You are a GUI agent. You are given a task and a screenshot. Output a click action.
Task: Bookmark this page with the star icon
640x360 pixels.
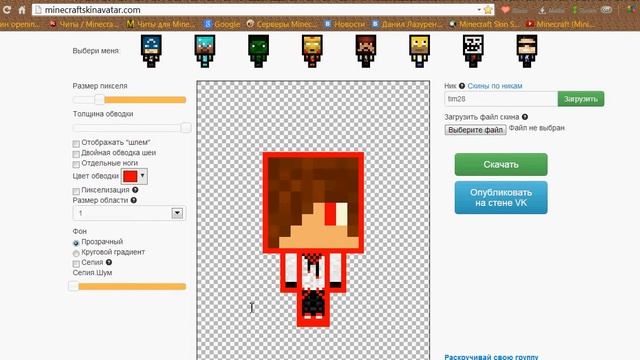[x=488, y=10]
